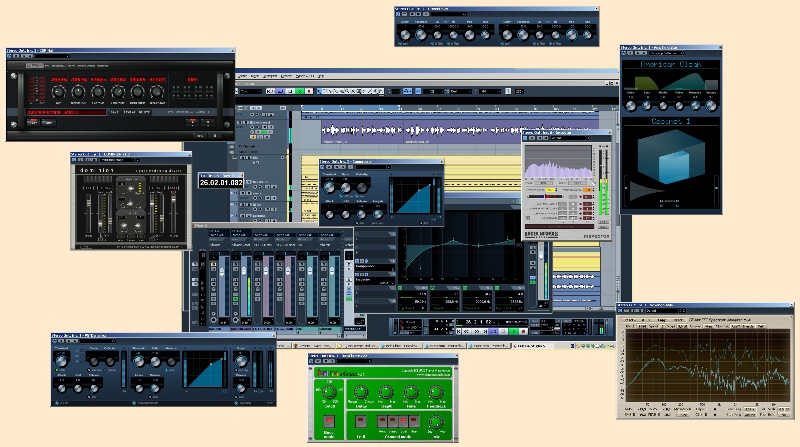Click American Clean amp name display
Image resolution: width=800 pixels, height=447 pixels.
(x=671, y=64)
